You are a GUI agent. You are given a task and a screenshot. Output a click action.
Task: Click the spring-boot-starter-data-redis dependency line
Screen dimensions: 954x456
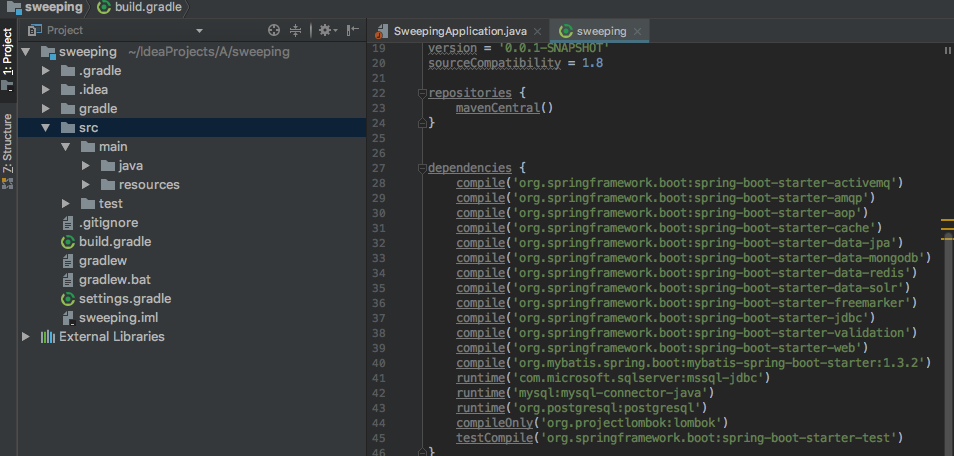click(x=686, y=273)
